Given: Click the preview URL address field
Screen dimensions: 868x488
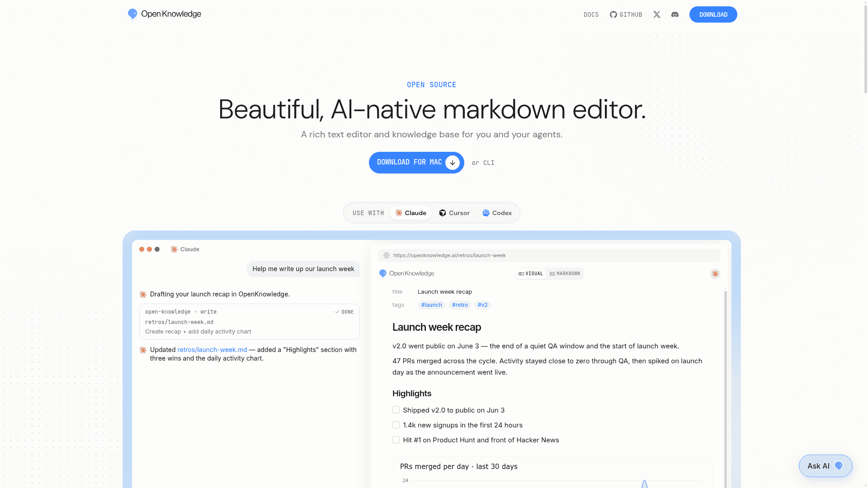Looking at the screenshot, I should [549, 255].
